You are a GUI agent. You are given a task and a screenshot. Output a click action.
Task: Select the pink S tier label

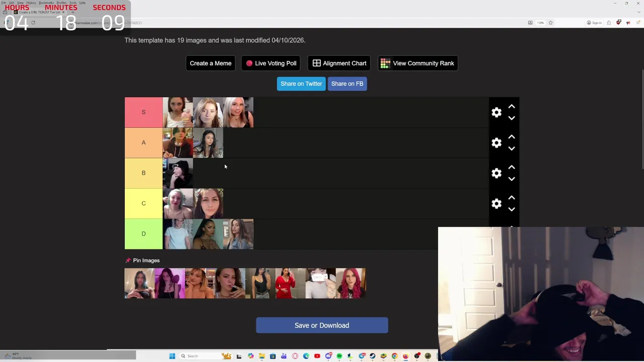click(143, 112)
